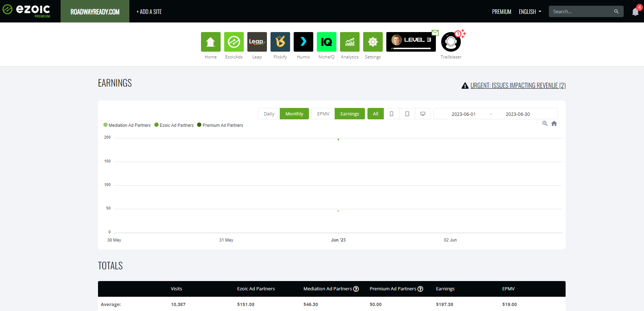Sort table by Earnings column header
The image size is (644, 311).
[445, 289]
